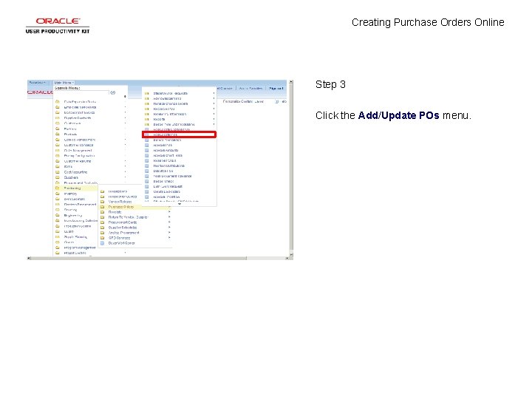
Task: Click the folder icon beside Manager Self-Service
Action: (58, 112)
